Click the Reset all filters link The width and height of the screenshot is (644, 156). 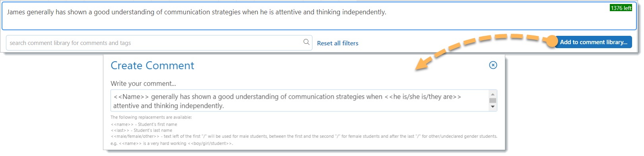(338, 43)
